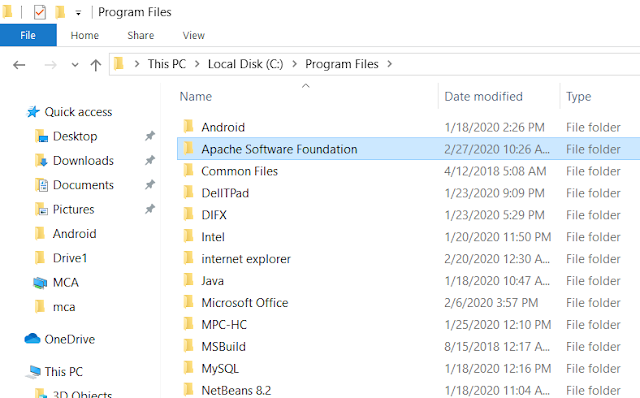640x398 pixels.
Task: Click the This PC computer icon in sidebar
Action: tap(33, 371)
